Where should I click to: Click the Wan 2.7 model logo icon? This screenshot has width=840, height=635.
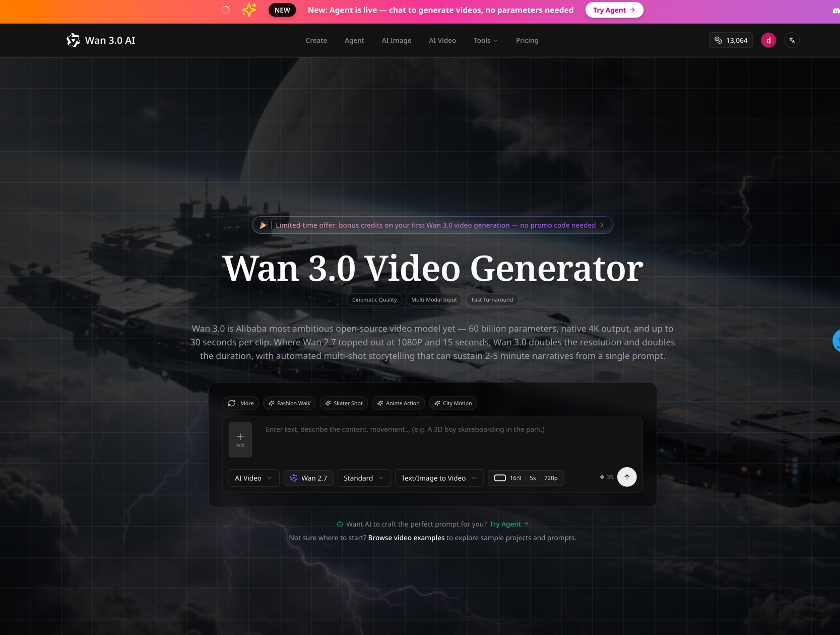[294, 478]
